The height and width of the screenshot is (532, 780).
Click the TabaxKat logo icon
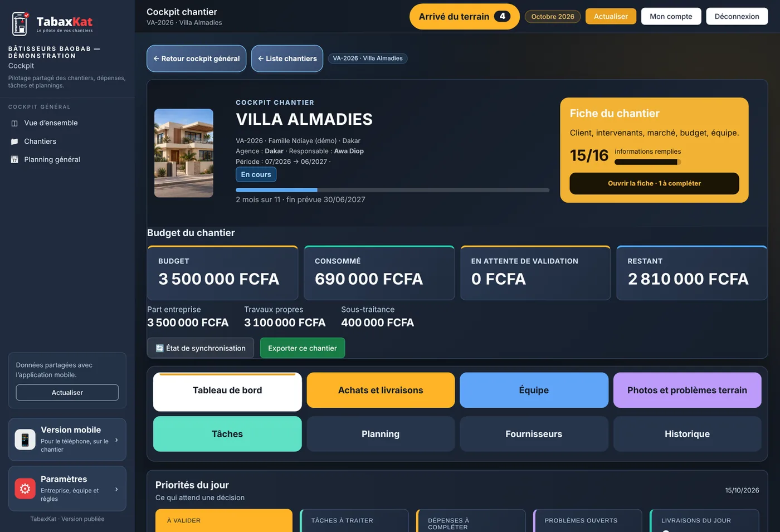coord(20,23)
